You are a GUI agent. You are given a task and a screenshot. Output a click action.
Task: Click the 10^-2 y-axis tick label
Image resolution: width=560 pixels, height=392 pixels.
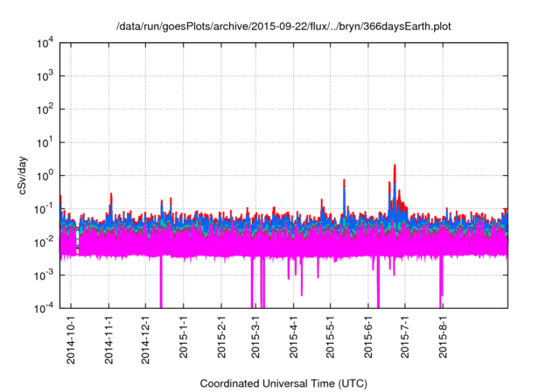click(x=46, y=241)
